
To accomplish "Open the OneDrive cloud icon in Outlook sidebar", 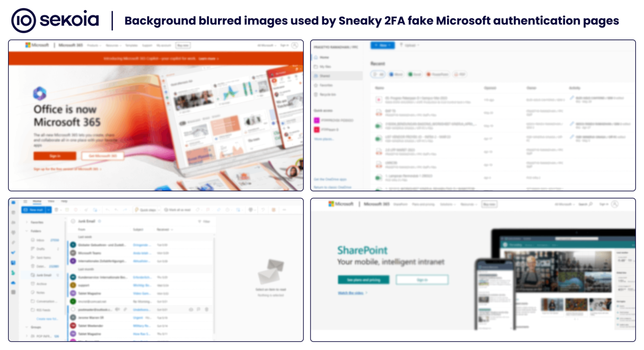I will 13,283.
